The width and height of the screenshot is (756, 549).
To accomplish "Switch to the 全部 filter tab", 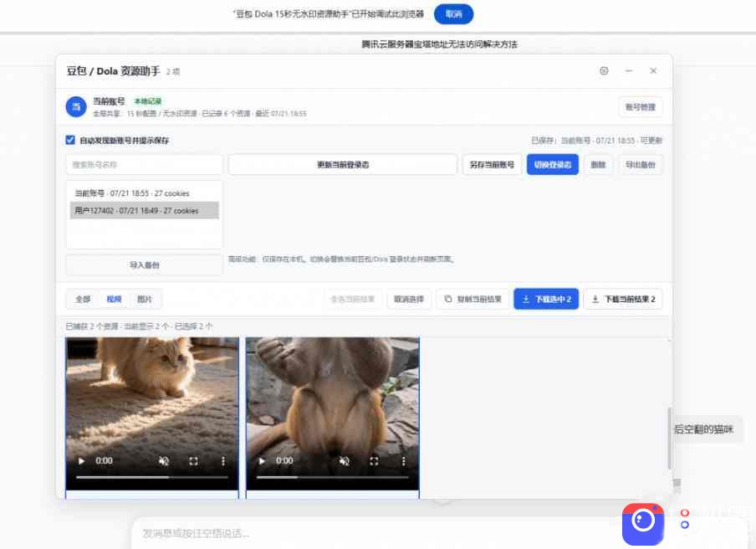I will (x=83, y=299).
